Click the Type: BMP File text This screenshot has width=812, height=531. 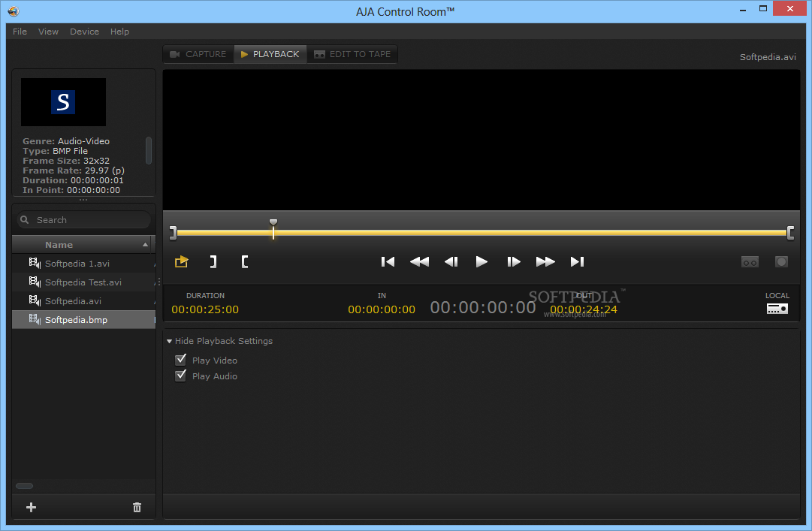pyautogui.click(x=56, y=151)
